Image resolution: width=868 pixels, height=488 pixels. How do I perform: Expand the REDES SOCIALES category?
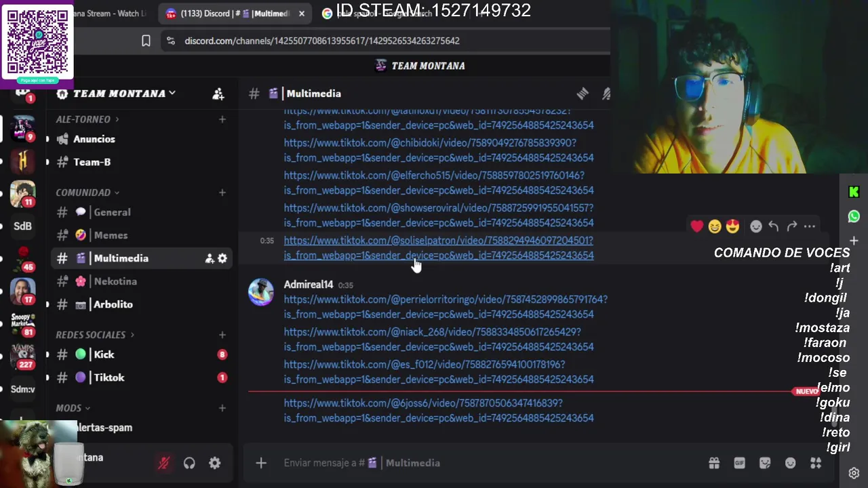(95, 335)
